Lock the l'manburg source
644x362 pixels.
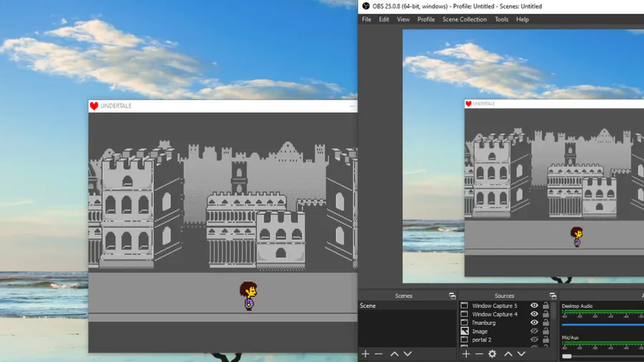[x=546, y=323]
